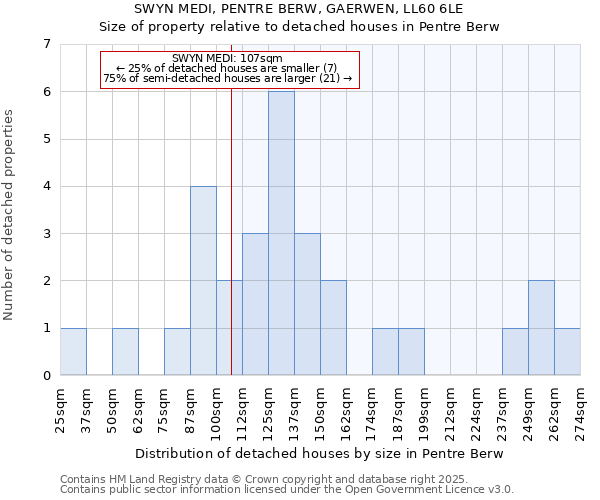600x500 pixels.
Task: Click the x-axis tick label '75sqm'
Action: click(x=165, y=410)
